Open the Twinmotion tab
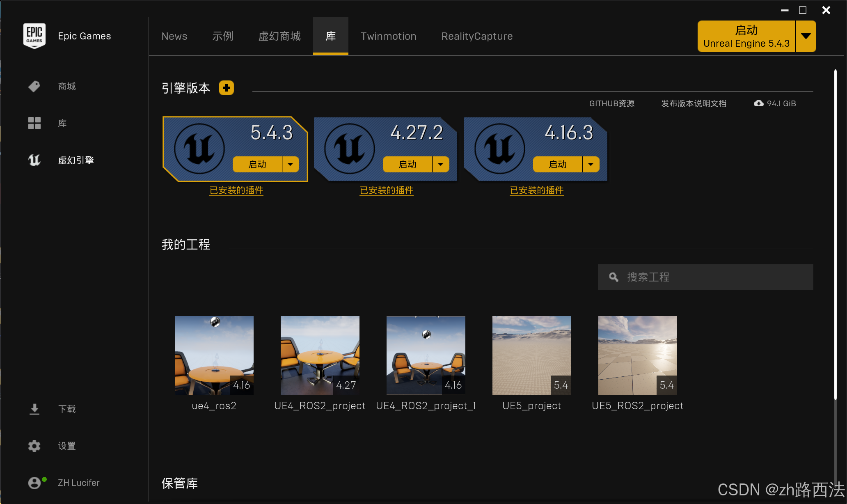847x504 pixels. [389, 36]
